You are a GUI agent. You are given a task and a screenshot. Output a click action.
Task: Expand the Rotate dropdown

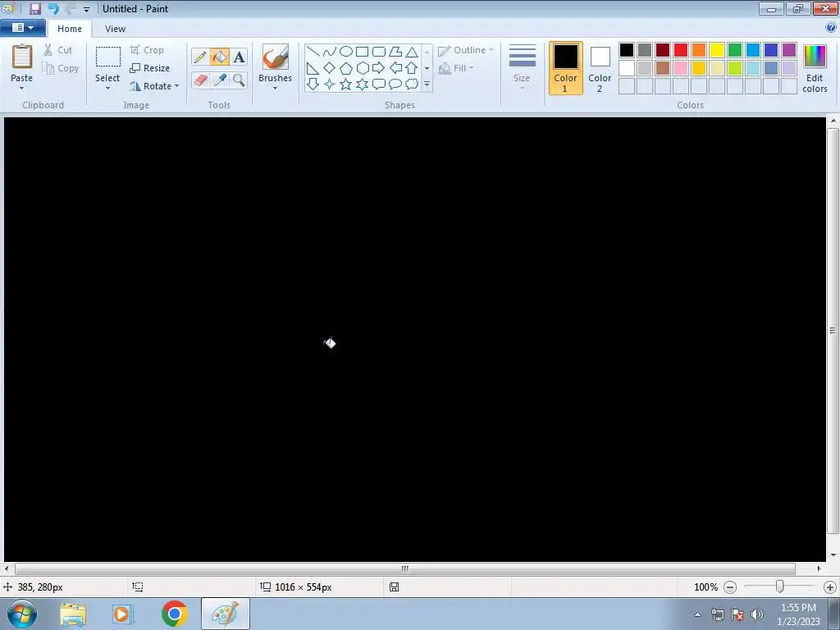click(x=177, y=85)
